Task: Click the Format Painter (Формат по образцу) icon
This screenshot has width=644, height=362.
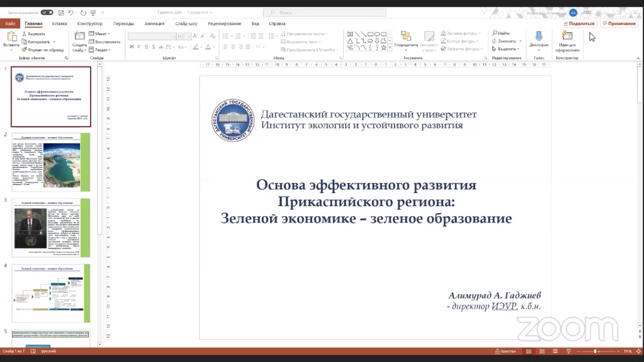Action: (25, 50)
